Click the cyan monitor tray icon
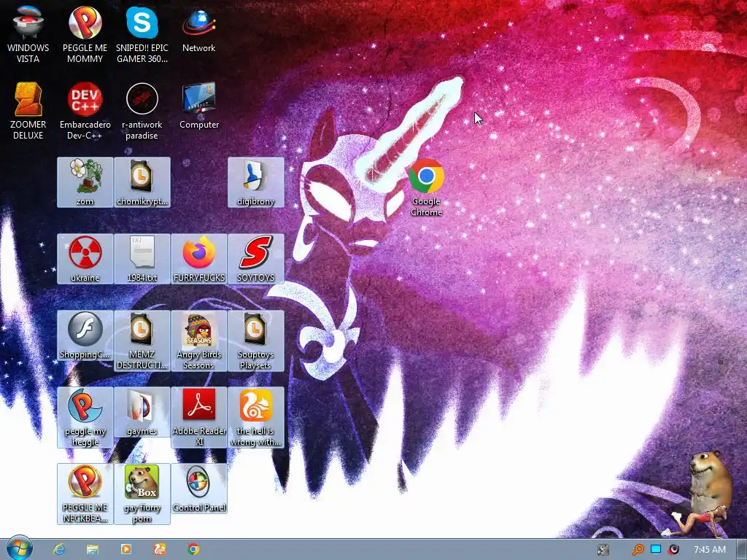747x560 pixels. 656,550
